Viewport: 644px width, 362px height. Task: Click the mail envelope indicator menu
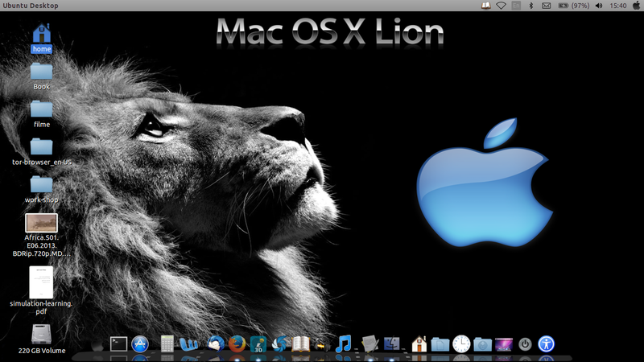point(546,6)
